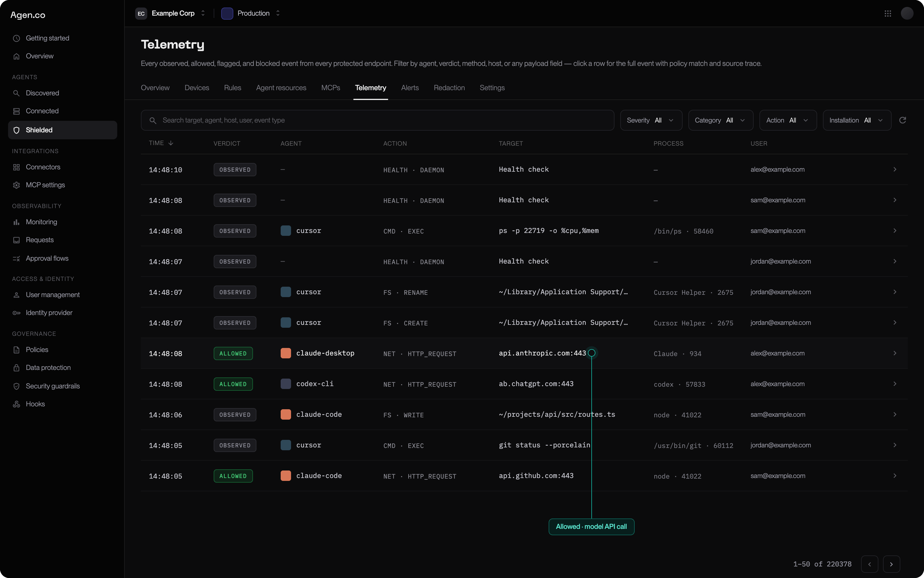The image size is (924, 578).
Task: Click the Connectors grid icon
Action: pos(16,167)
